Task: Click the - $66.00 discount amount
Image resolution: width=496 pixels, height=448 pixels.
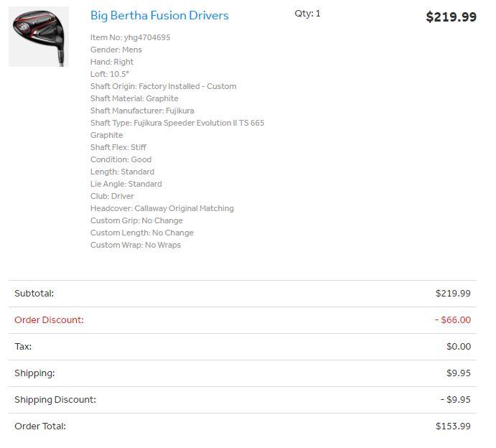Action: pos(452,319)
